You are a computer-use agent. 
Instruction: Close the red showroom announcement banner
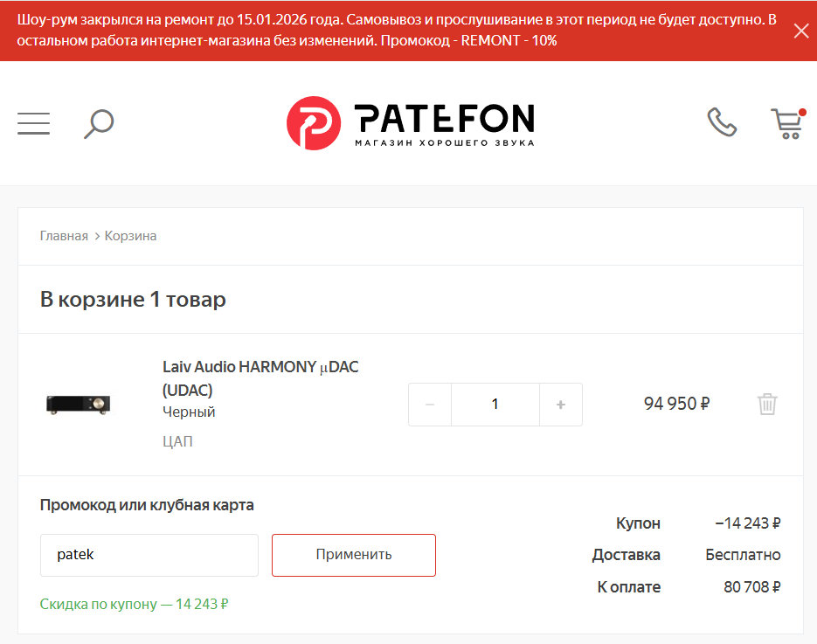[801, 31]
